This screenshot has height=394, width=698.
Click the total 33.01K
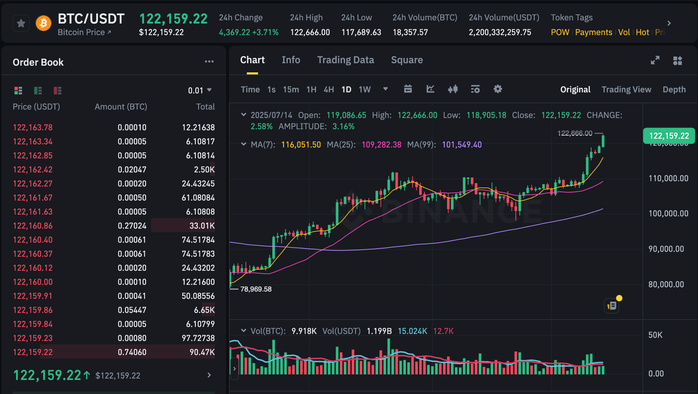(x=202, y=226)
